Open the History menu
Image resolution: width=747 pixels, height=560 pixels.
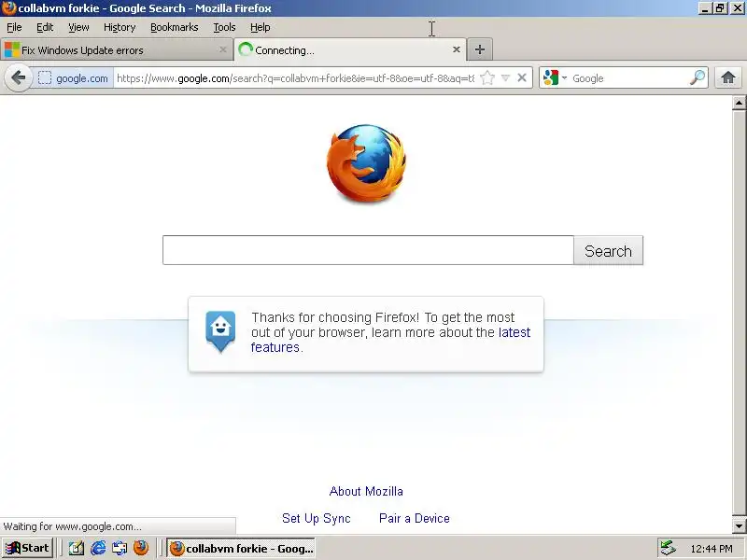click(x=120, y=27)
